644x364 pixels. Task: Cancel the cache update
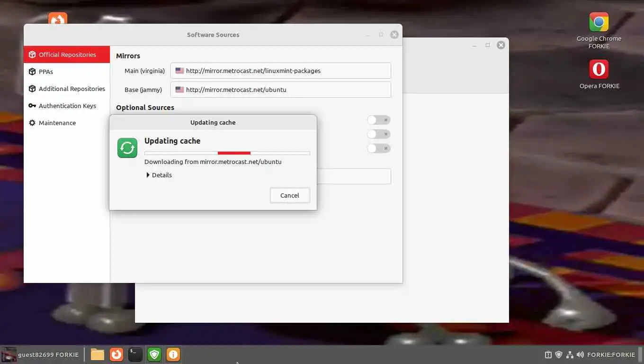(x=290, y=195)
